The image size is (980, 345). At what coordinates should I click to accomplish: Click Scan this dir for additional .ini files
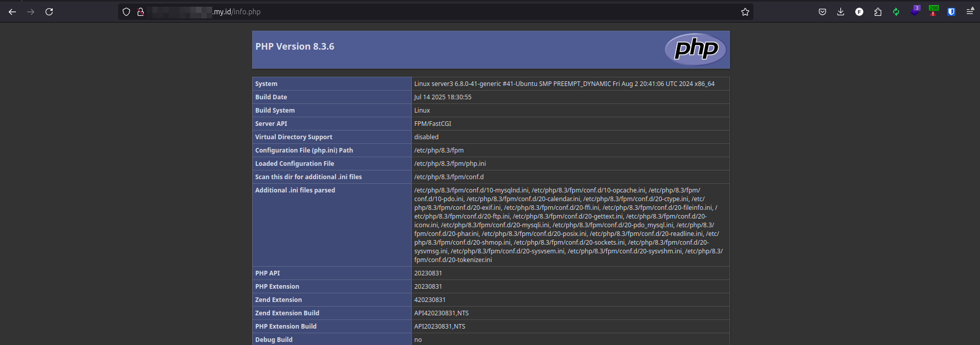[308, 177]
